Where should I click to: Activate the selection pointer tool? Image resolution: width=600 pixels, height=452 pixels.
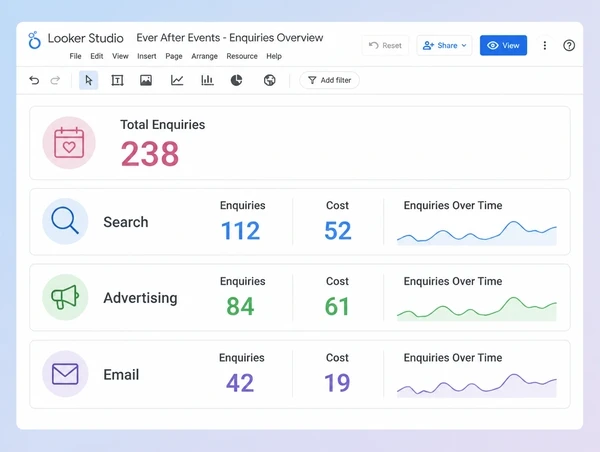[88, 80]
